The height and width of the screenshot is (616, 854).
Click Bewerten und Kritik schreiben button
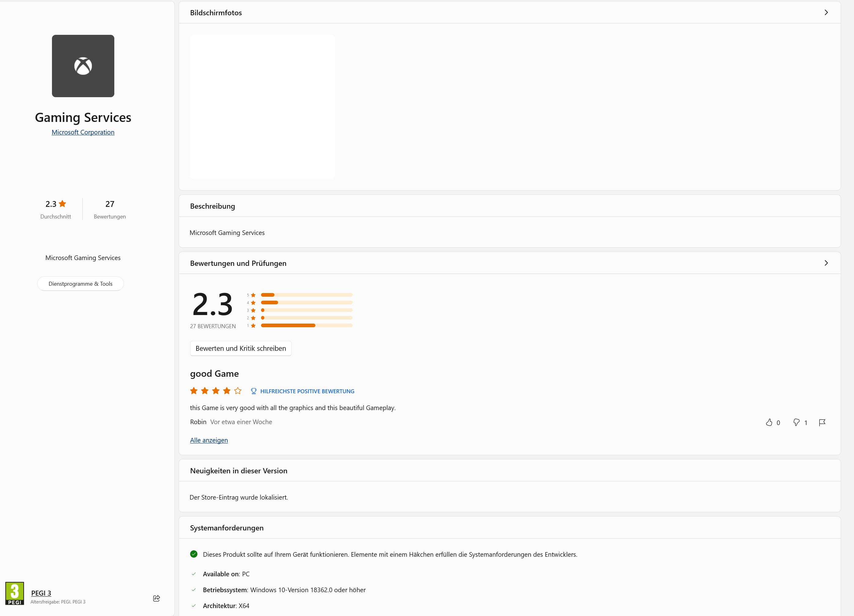click(x=241, y=348)
